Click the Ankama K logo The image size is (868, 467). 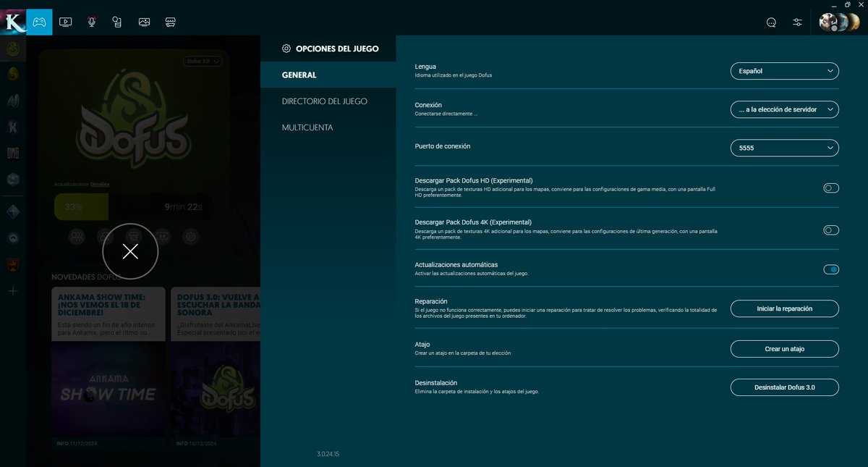[13, 22]
